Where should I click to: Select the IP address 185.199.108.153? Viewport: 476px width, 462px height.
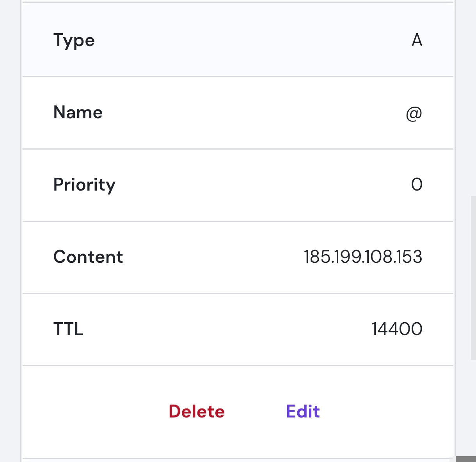(363, 257)
